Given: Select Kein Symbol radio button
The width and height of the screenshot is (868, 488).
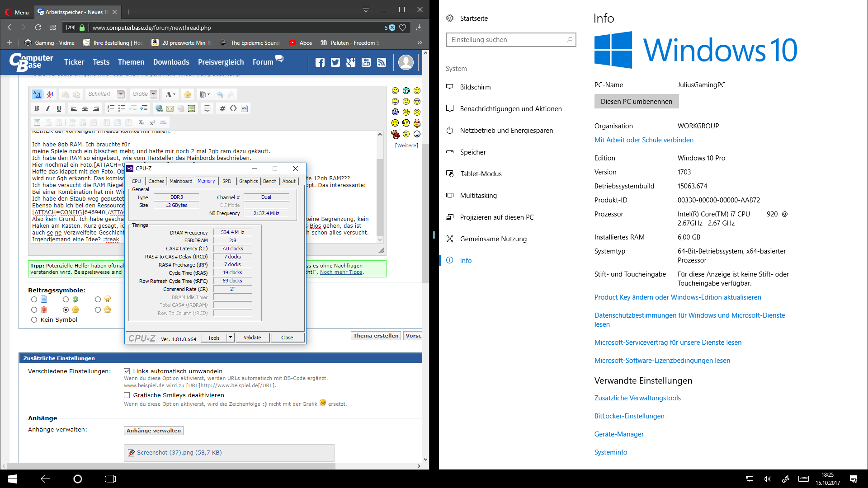Looking at the screenshot, I should (34, 319).
